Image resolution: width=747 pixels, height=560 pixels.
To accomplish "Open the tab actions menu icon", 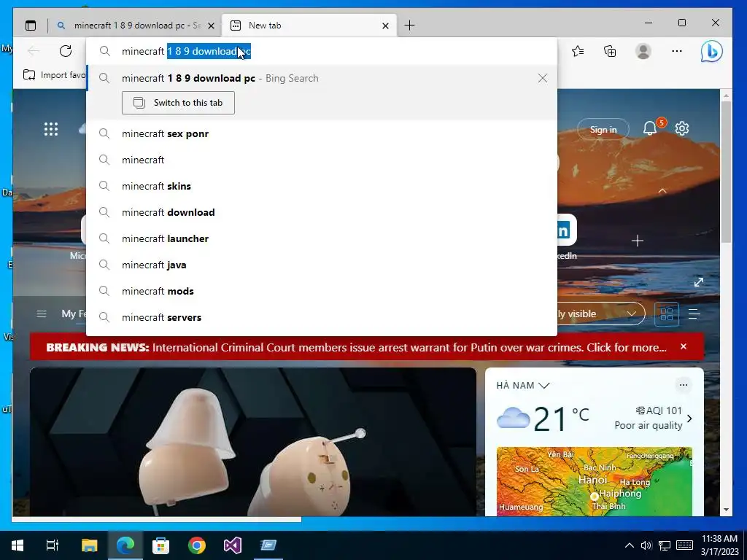I will click(x=31, y=26).
